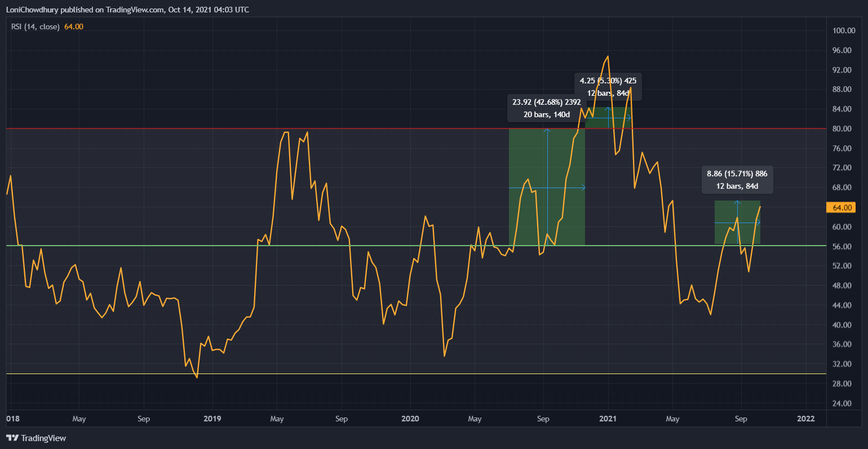868x449 pixels.
Task: Click the 48.00 scale label
Action: point(842,286)
